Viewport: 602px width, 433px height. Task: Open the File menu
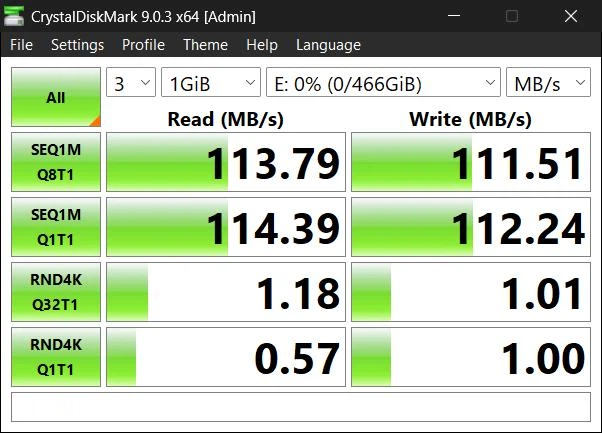(22, 45)
